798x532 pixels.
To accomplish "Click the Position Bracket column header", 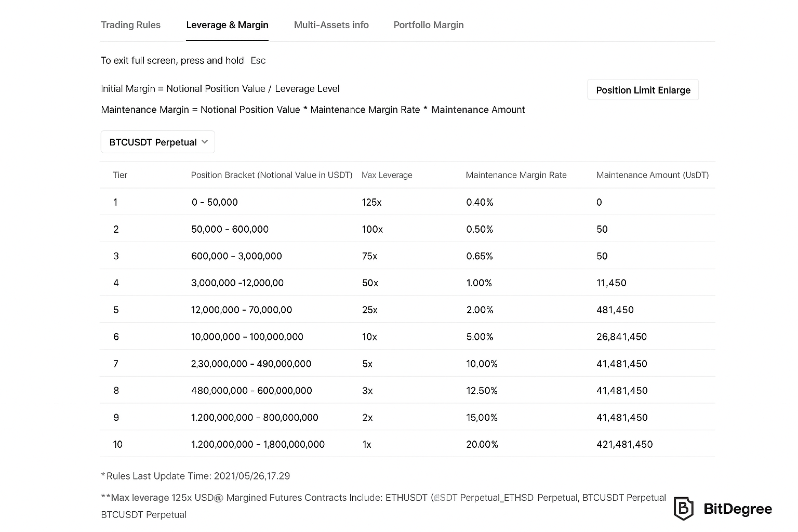I will [x=271, y=175].
